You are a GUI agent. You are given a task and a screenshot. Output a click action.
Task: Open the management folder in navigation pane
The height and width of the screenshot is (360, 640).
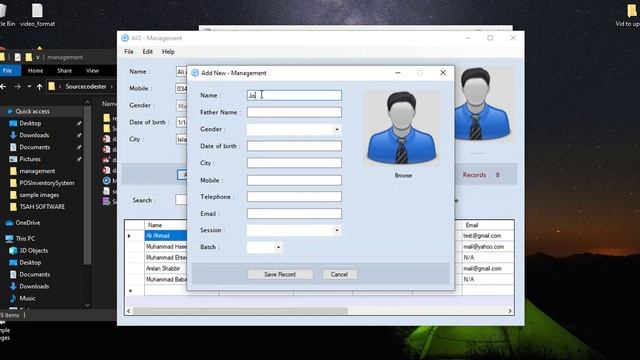37,171
